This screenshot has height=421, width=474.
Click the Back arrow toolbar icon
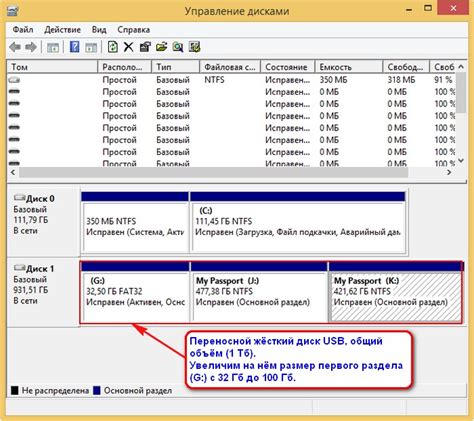(x=15, y=47)
